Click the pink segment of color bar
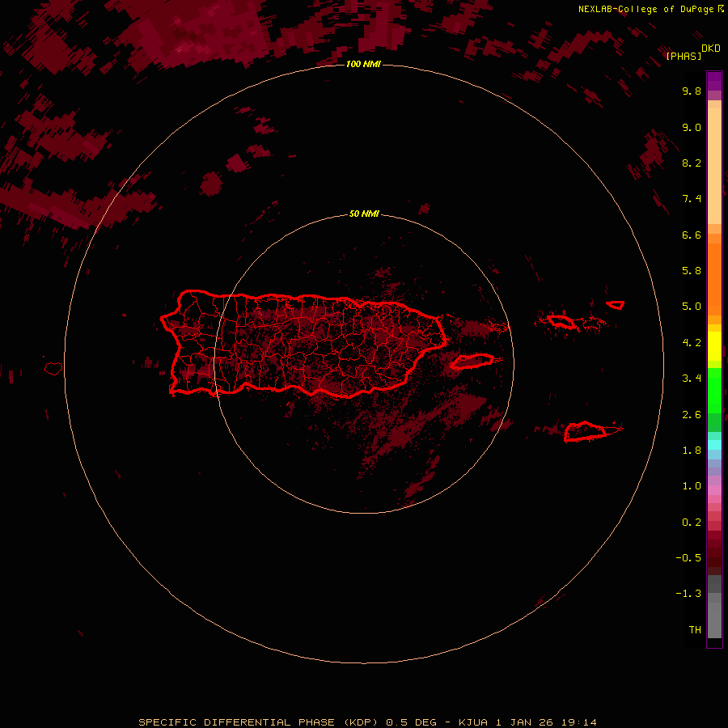 point(714,490)
